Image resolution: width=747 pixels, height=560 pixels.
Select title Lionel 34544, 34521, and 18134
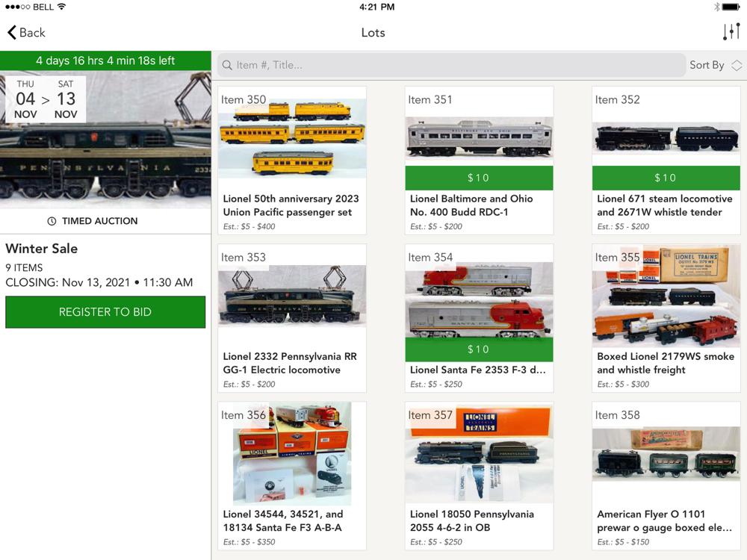tap(283, 520)
